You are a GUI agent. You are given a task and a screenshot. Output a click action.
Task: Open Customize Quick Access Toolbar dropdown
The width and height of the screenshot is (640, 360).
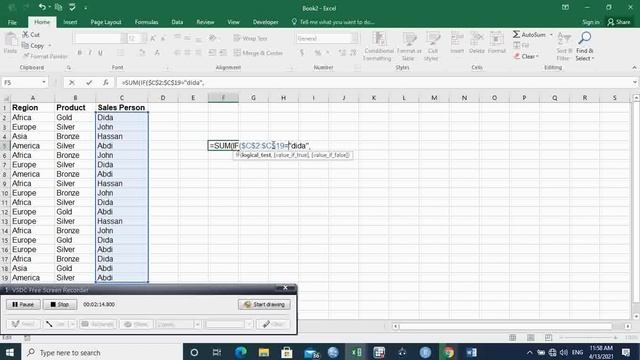coord(85,7)
